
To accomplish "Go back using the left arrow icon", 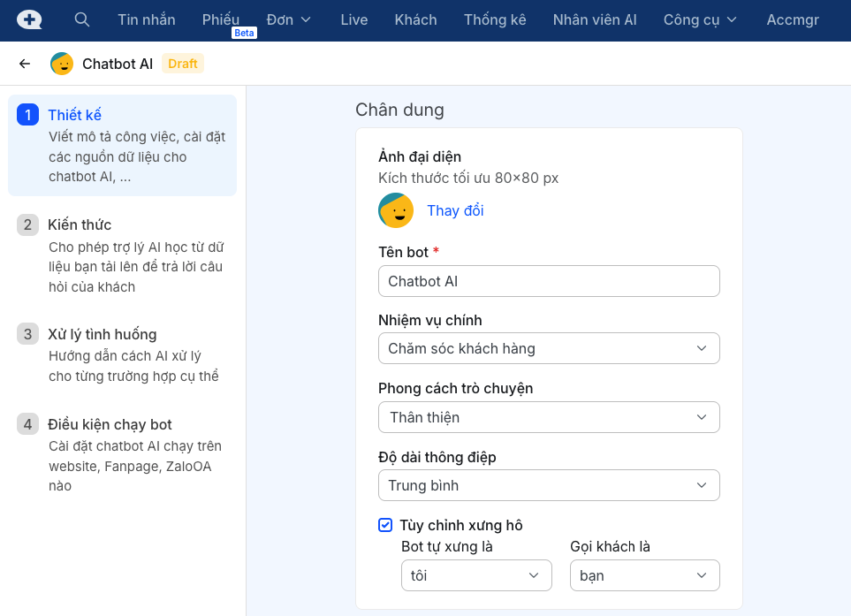I will coord(25,64).
